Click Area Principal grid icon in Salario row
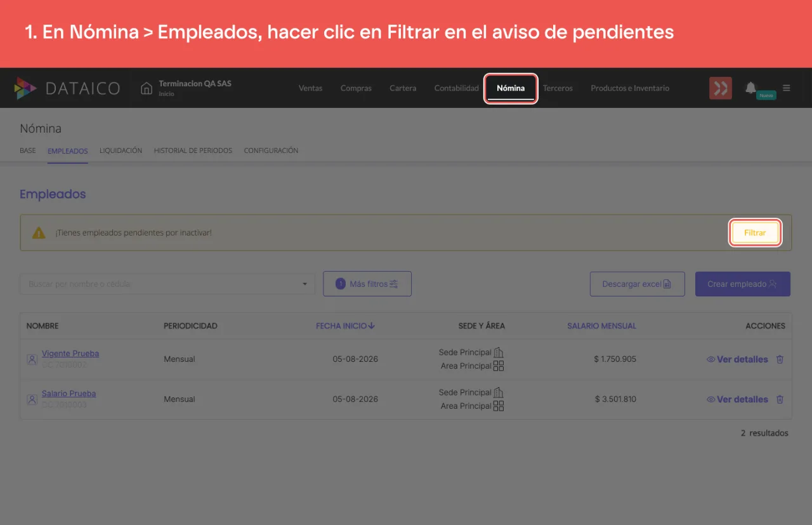 tap(499, 406)
